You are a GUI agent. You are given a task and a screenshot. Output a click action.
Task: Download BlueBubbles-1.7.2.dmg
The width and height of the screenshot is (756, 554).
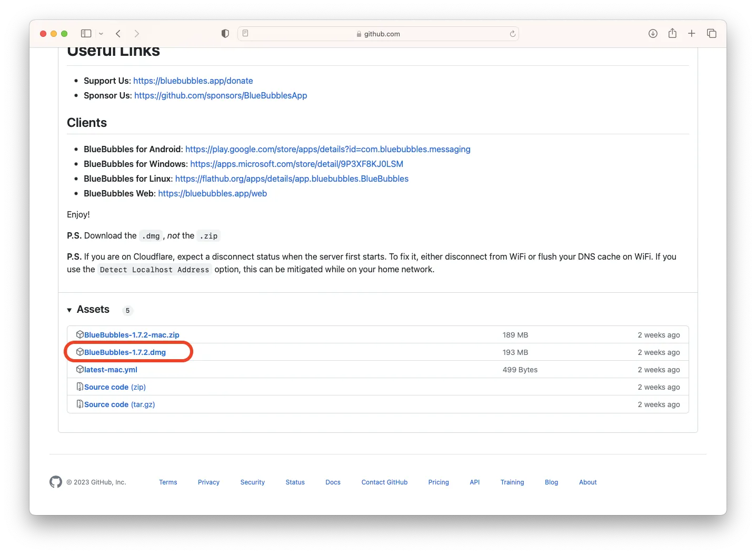pos(125,352)
